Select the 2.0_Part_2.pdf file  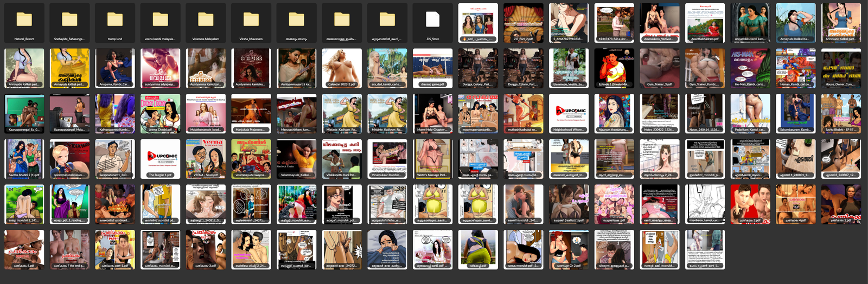[524, 23]
